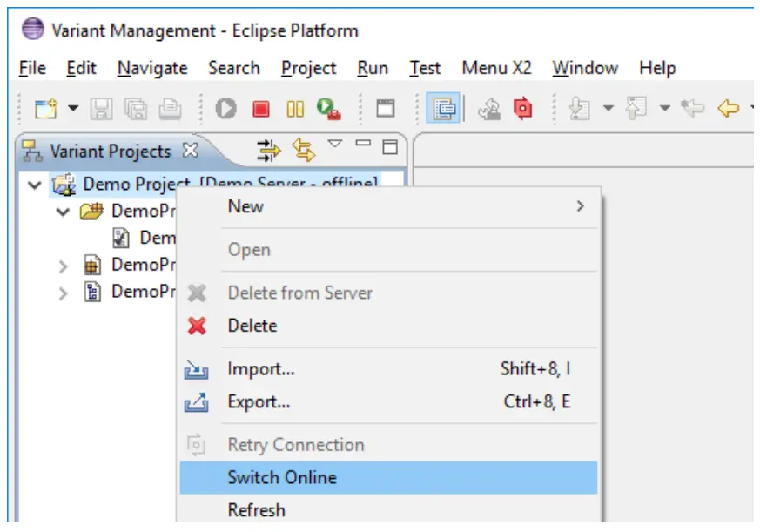Open the New submenu in context menu
Image resolution: width=760 pixels, height=532 pixels.
tap(388, 206)
